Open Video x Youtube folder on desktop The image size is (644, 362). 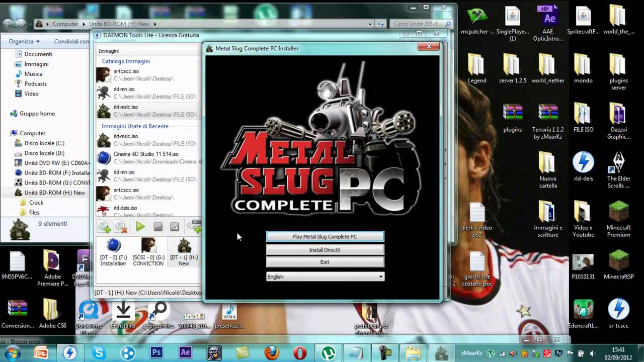pos(583,219)
